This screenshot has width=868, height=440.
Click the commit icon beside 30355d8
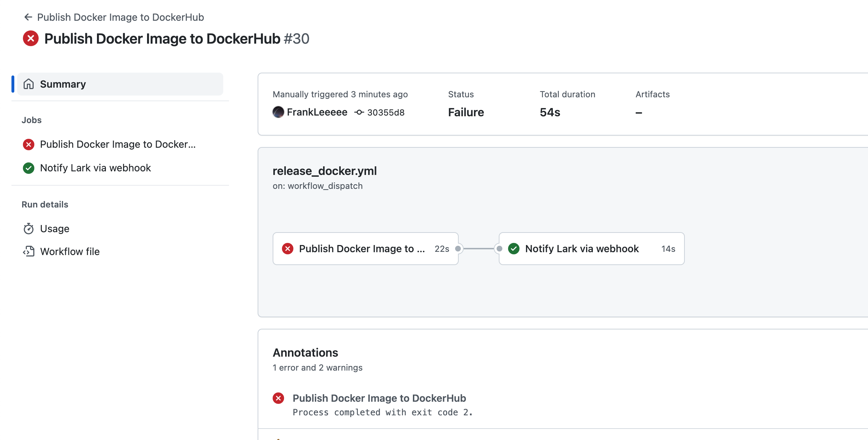click(x=359, y=112)
